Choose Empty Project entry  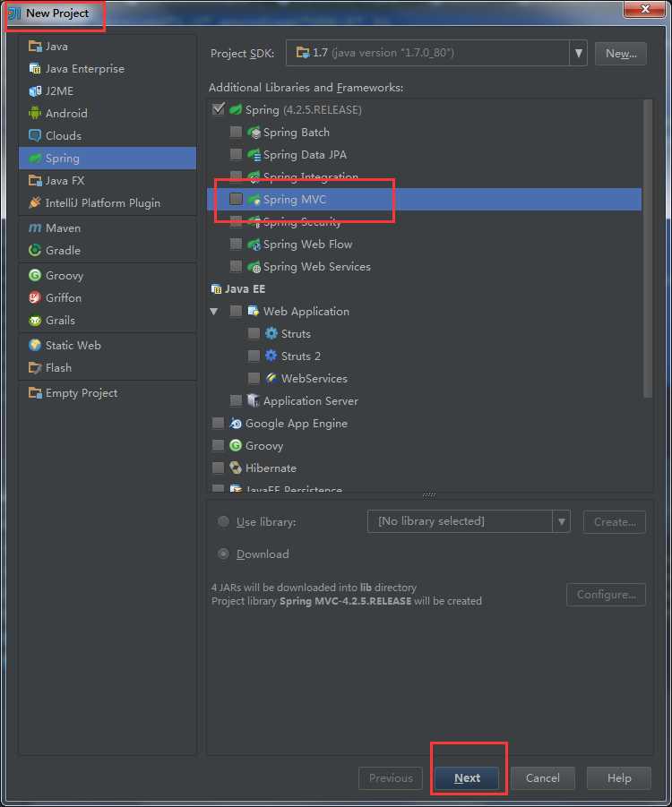(x=108, y=393)
